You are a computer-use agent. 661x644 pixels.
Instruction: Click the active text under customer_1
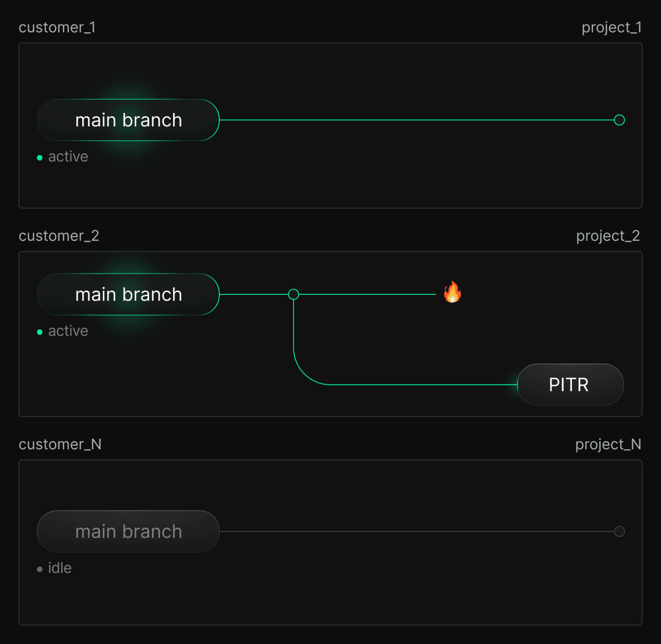click(x=68, y=157)
